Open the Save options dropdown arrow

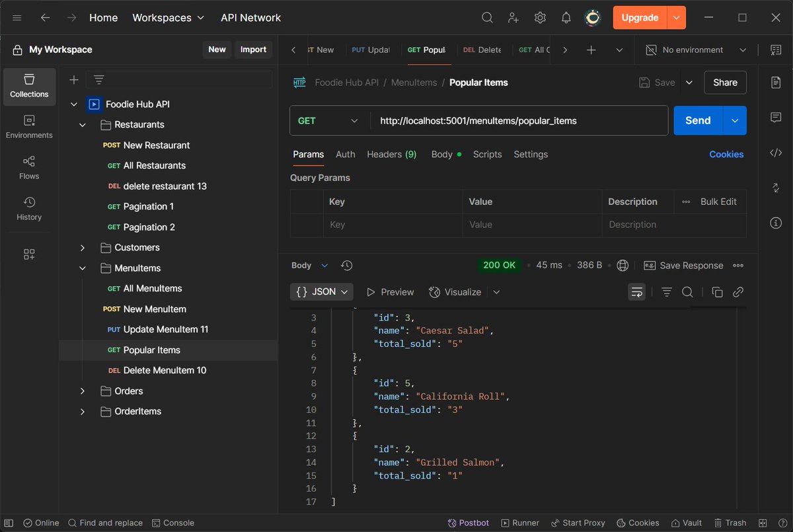pyautogui.click(x=689, y=83)
